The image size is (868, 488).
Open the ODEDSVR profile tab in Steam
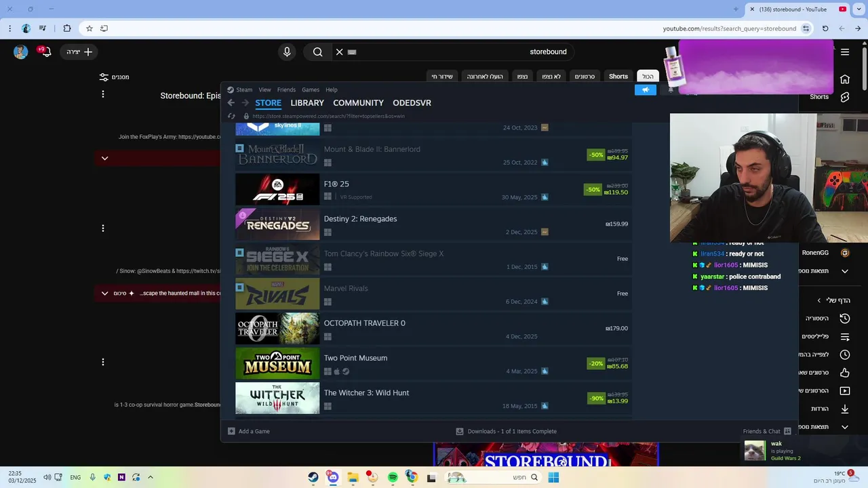click(412, 103)
